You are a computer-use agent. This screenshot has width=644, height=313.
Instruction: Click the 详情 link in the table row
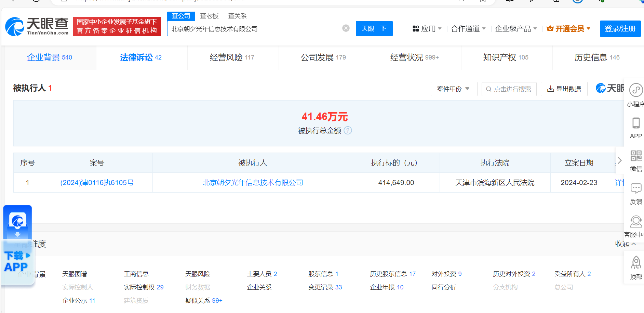tap(619, 183)
